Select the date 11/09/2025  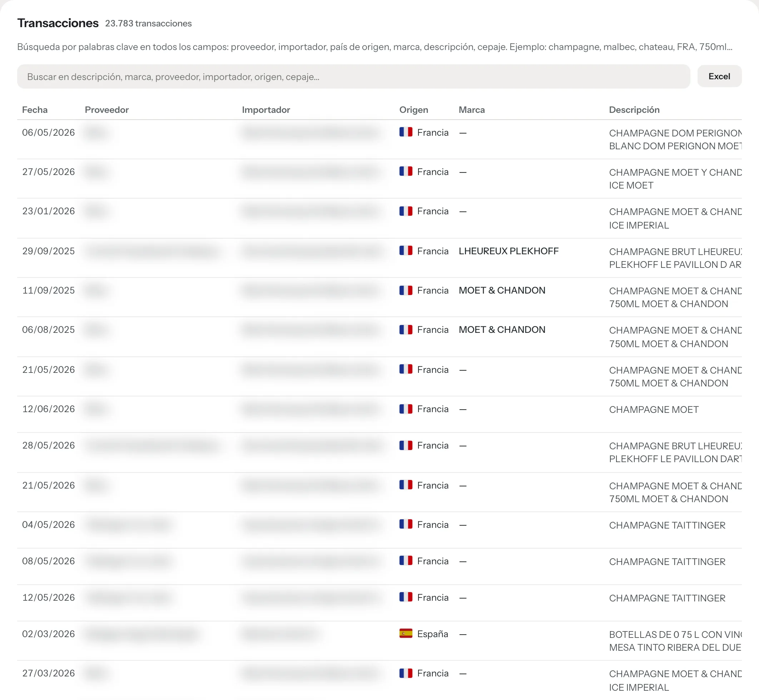[49, 290]
